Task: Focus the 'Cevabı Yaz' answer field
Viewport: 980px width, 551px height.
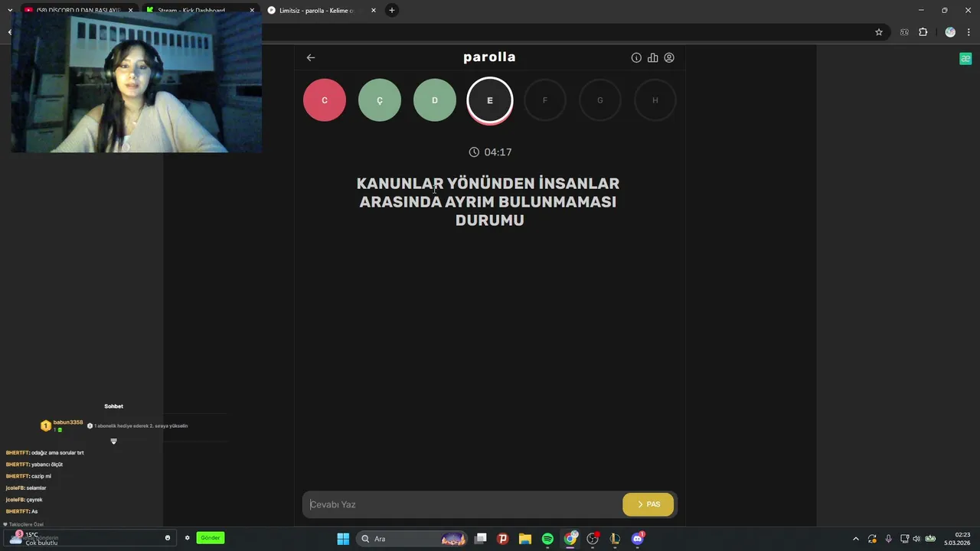Action: [x=462, y=504]
